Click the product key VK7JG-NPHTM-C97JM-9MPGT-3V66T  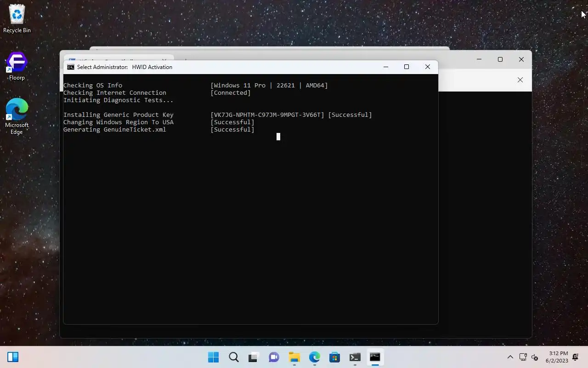point(267,115)
